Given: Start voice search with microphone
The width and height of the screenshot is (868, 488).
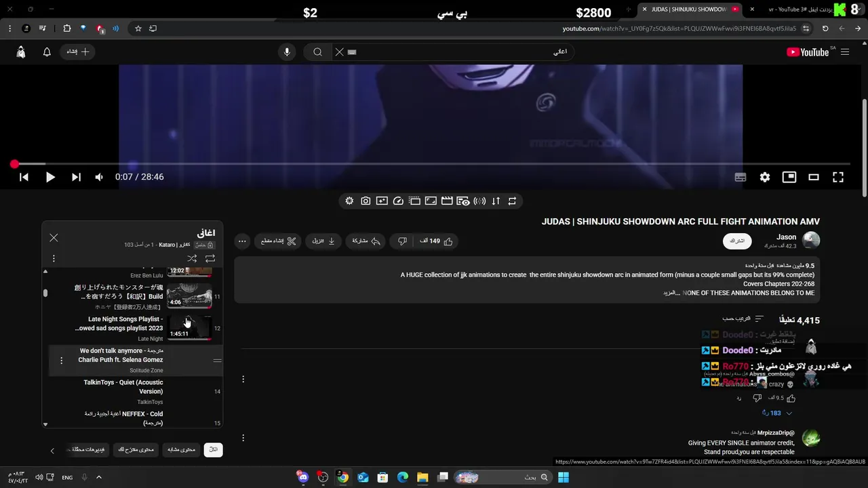Looking at the screenshot, I should 287,52.
